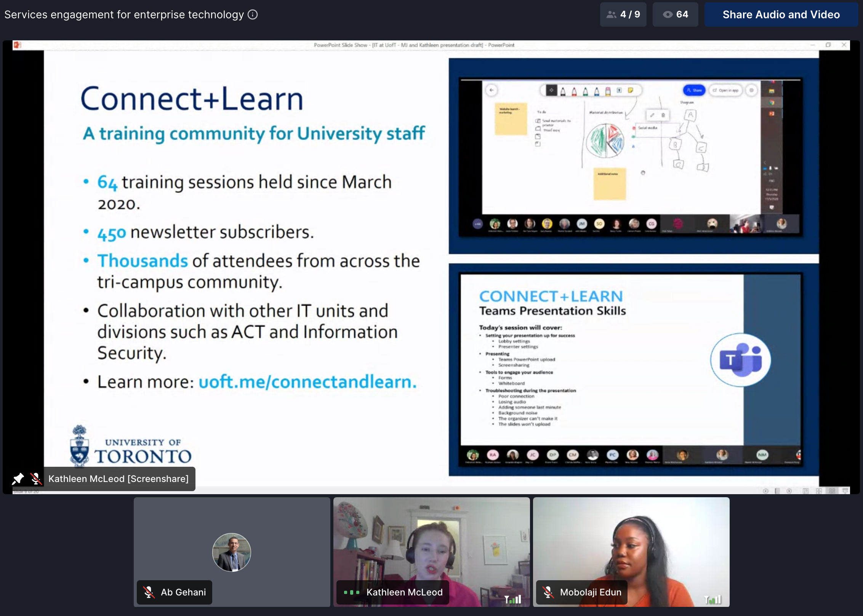Viewport: 863px width, 616px height.
Task: Click the NM participant avatar in the lower screenshot
Action: coord(762,455)
